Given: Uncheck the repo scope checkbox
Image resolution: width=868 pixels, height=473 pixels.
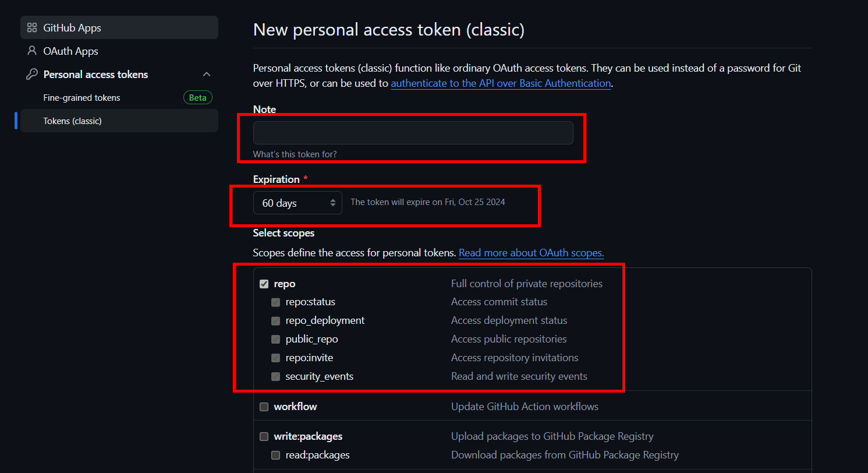Looking at the screenshot, I should click(x=264, y=284).
